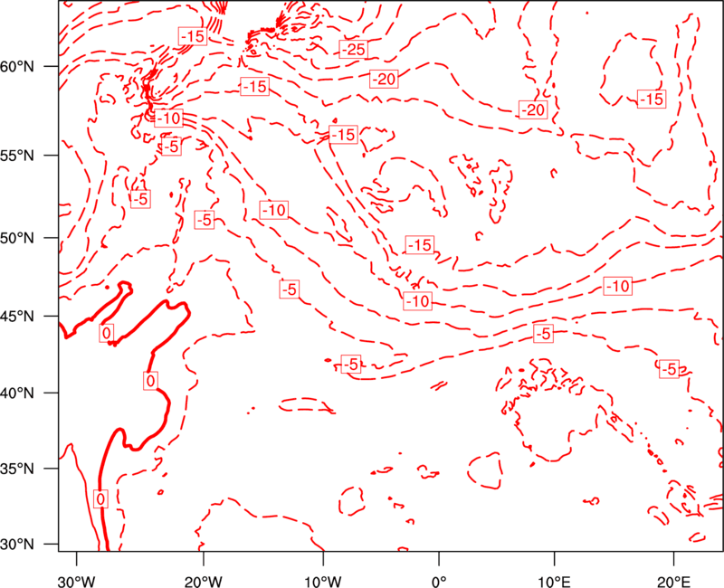724x588 pixels.
Task: Select the 0 contour label nearest 40°N
Action: click(150, 381)
